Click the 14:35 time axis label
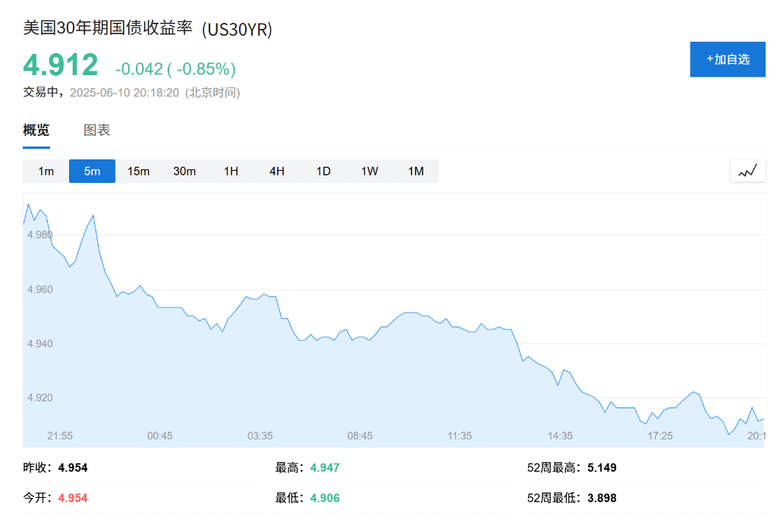 (560, 436)
